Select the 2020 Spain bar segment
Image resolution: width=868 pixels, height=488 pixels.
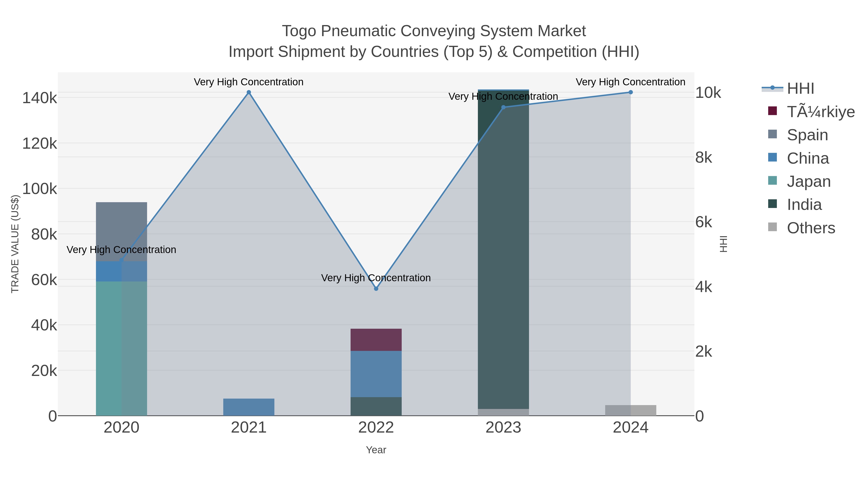point(121,232)
